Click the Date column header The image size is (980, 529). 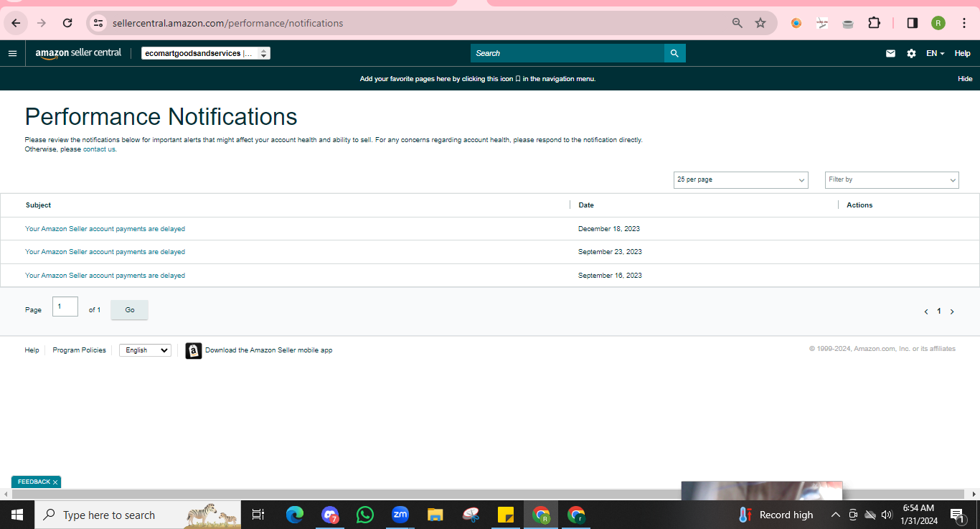click(586, 205)
